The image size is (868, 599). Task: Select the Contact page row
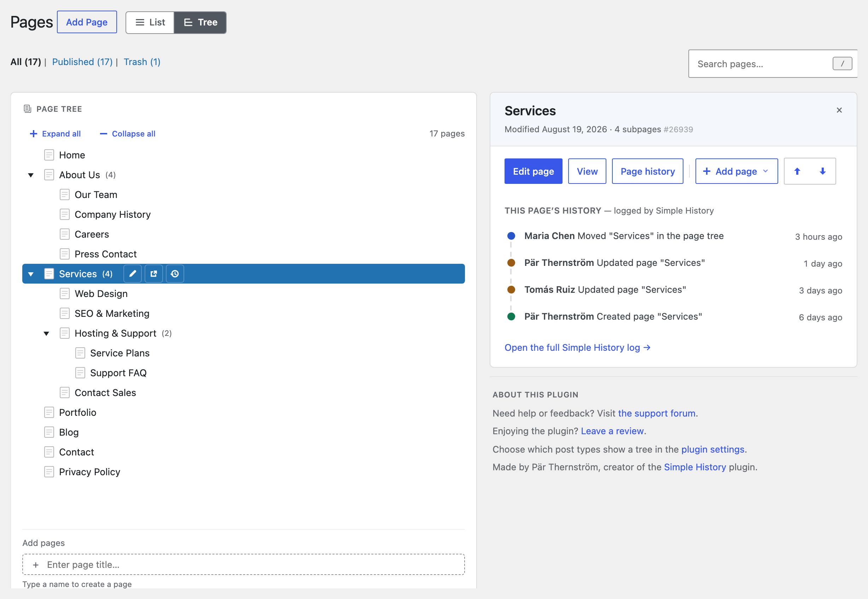tap(243, 452)
